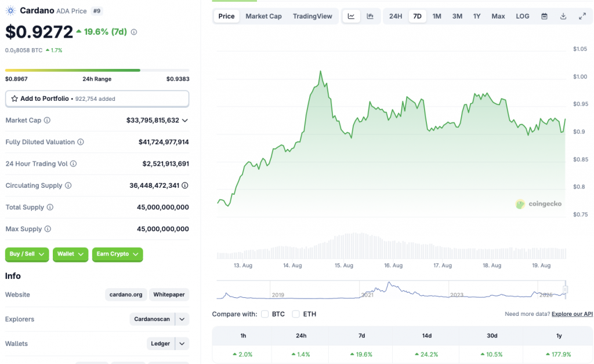The width and height of the screenshot is (594, 364).
Task: Switch to the TradingView tab
Action: (313, 16)
